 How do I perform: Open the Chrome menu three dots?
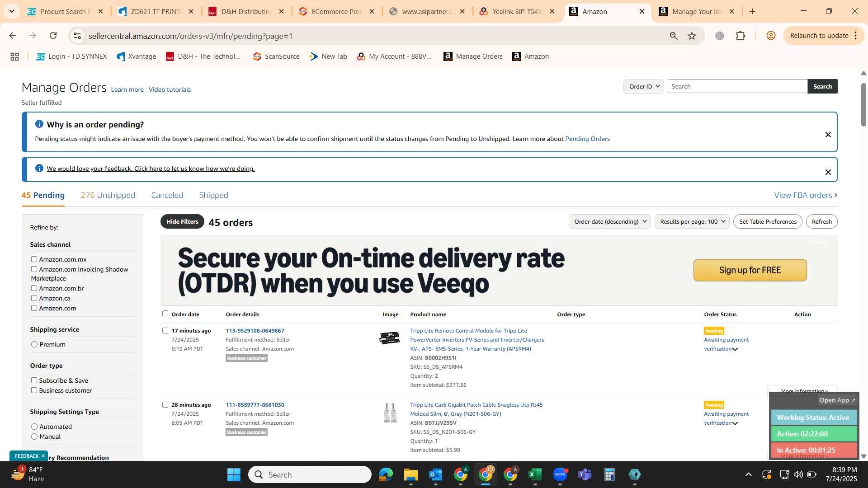[x=855, y=36]
